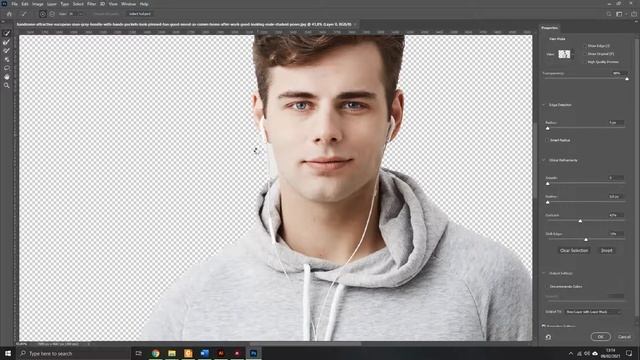640x360 pixels.
Task: Collapse the Output Settings section
Action: (x=544, y=273)
